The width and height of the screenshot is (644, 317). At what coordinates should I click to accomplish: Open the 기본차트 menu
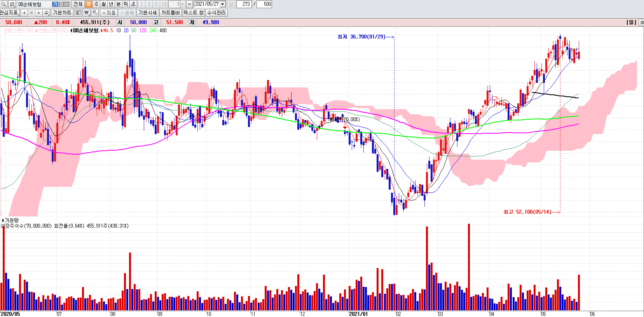tap(62, 13)
